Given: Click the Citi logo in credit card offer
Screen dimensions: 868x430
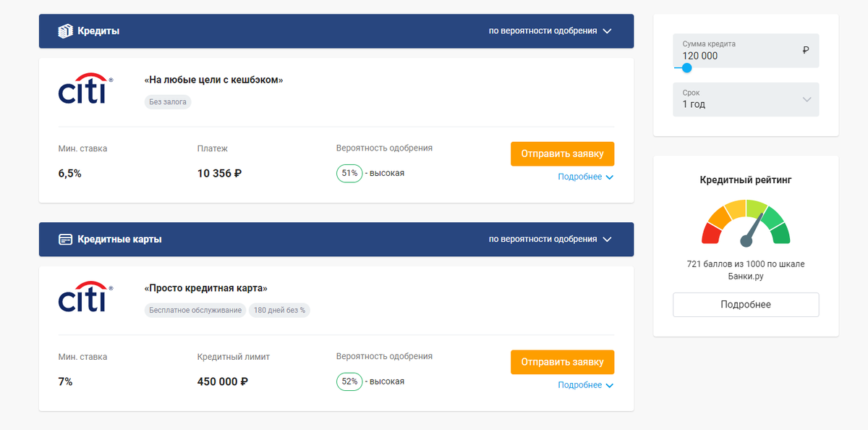Looking at the screenshot, I should click(x=85, y=296).
